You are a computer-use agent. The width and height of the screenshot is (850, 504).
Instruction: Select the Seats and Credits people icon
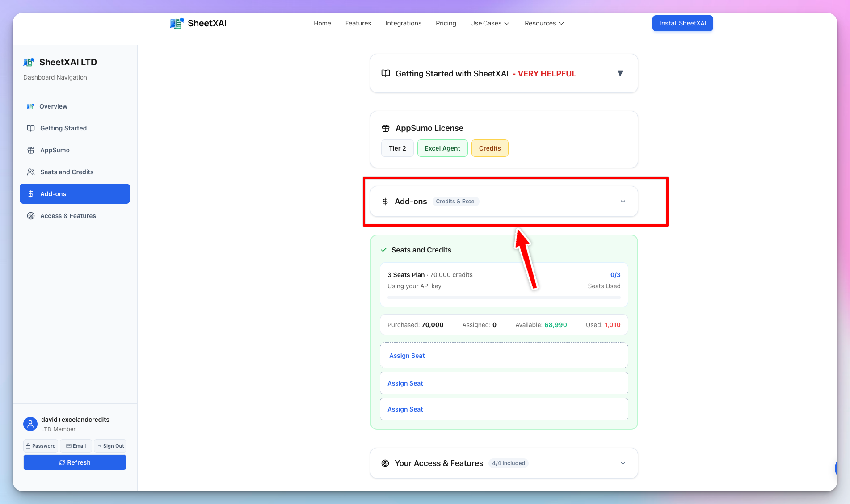[x=30, y=172]
